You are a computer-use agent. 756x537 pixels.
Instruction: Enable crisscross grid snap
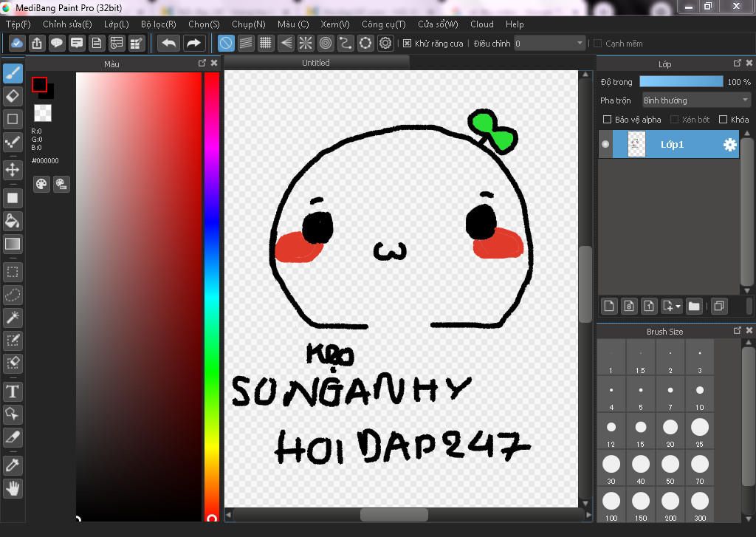point(266,44)
